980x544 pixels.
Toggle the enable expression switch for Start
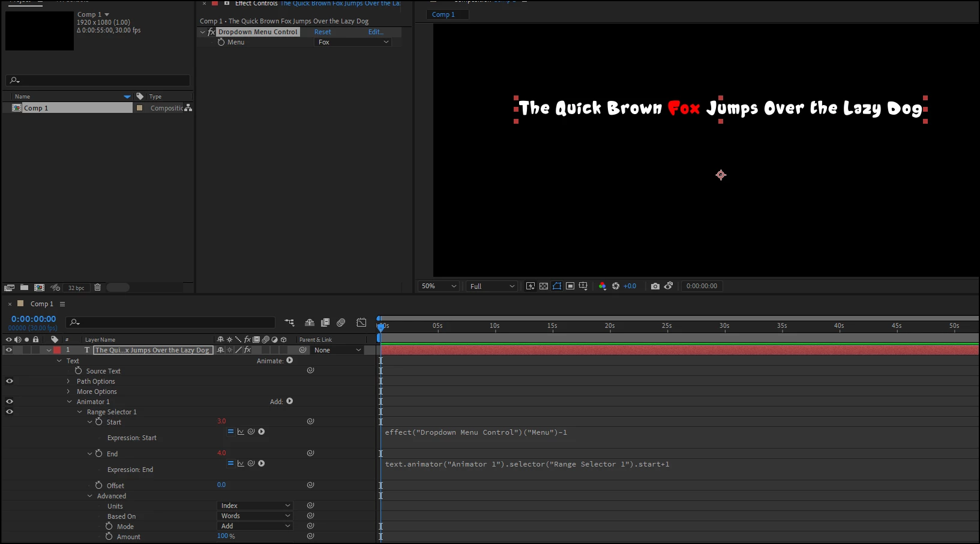click(230, 432)
